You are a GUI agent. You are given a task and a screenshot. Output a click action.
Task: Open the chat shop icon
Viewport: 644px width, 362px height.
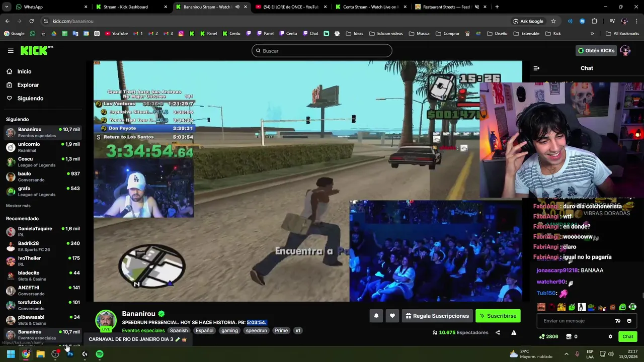pyautogui.click(x=569, y=336)
